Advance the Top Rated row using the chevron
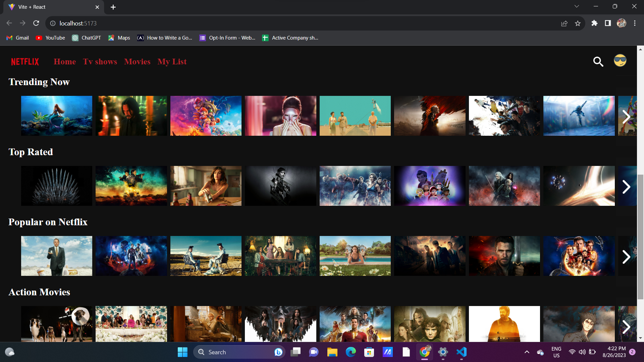Screen dimensions: 644x362 tap(626, 187)
